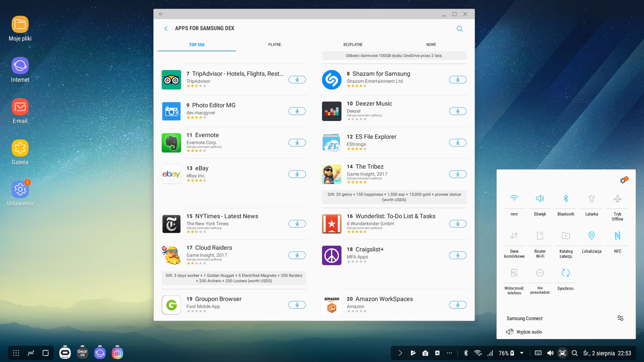This screenshot has width=644, height=362.
Task: Open Samsung Connect settings slider icon
Action: (x=621, y=318)
